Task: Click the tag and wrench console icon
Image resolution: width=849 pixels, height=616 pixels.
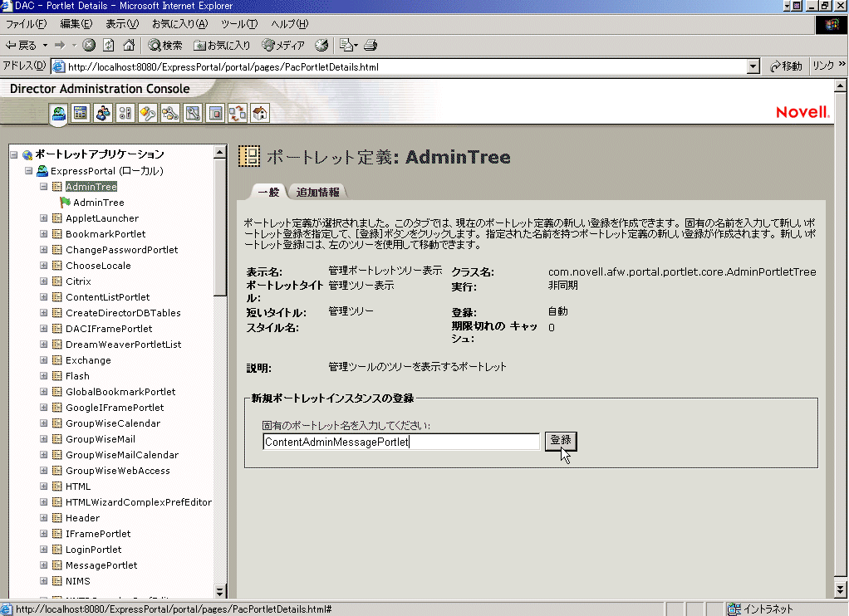Action: tap(147, 113)
